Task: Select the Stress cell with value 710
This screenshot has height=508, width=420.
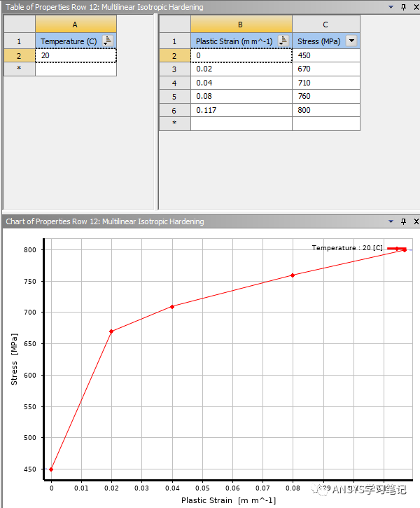Action: tap(325, 83)
